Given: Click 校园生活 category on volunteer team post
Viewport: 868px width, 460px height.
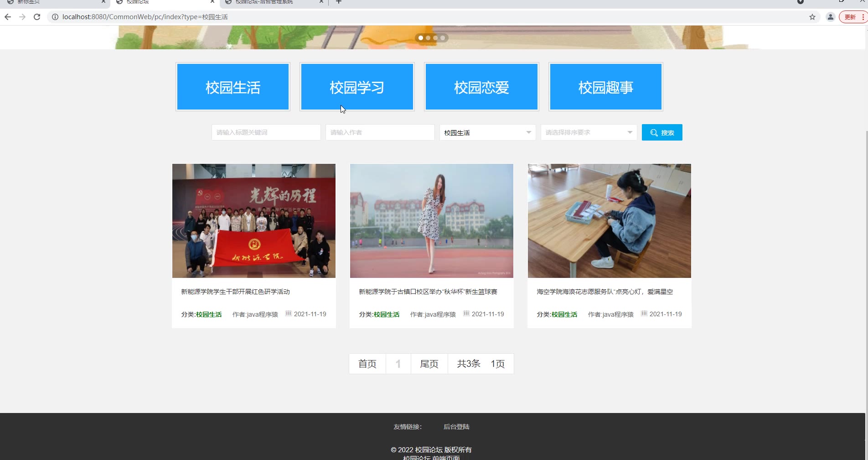Looking at the screenshot, I should [564, 314].
